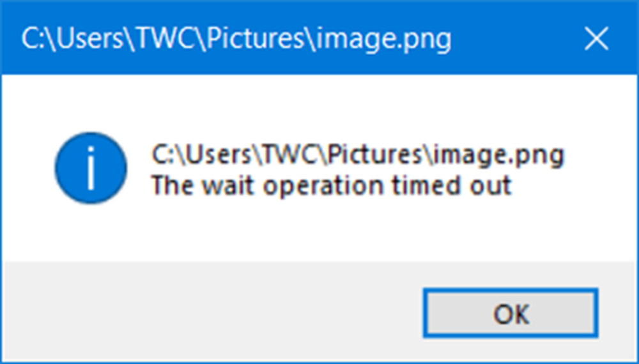Click the gray footer area left of OK
Viewport: 639px width, 364px height.
coord(211,313)
